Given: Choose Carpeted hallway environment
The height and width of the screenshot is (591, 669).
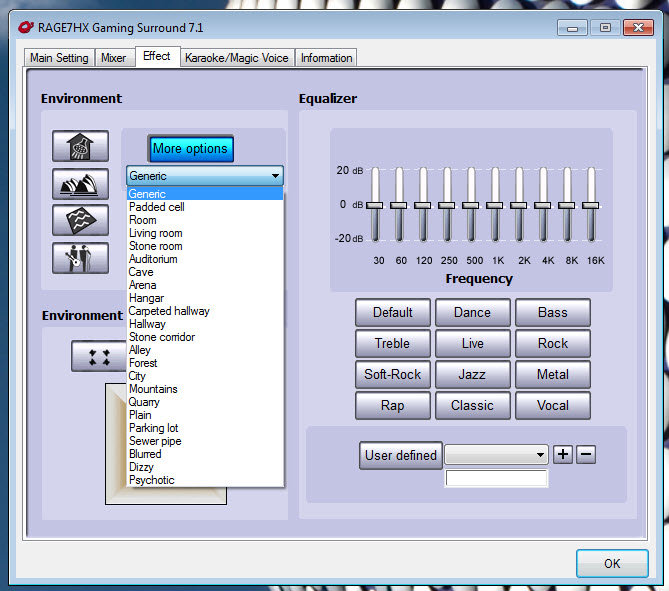Looking at the screenshot, I should click(205, 311).
